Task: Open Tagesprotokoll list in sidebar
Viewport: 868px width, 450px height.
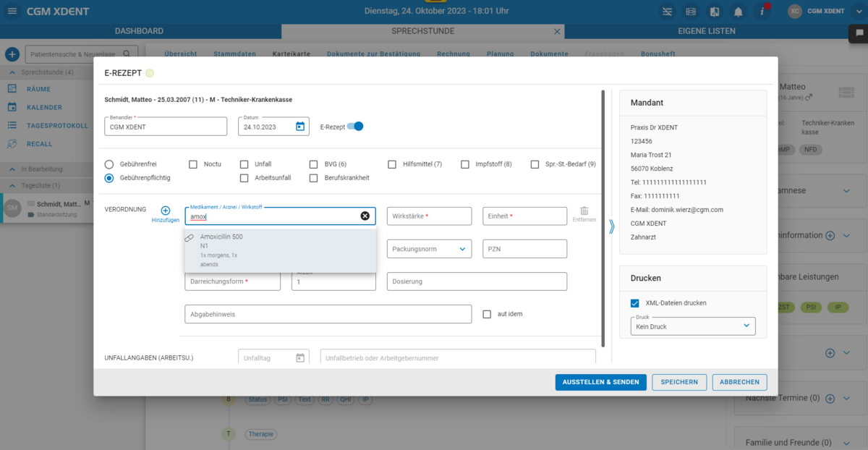Action: (x=57, y=125)
